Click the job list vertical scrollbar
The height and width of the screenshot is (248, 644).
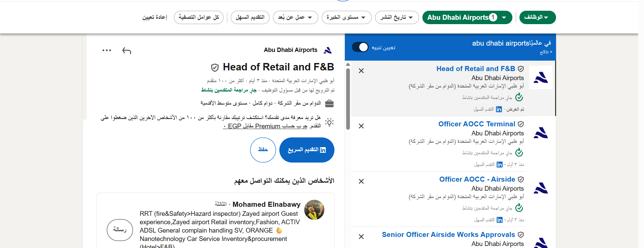pos(348,99)
